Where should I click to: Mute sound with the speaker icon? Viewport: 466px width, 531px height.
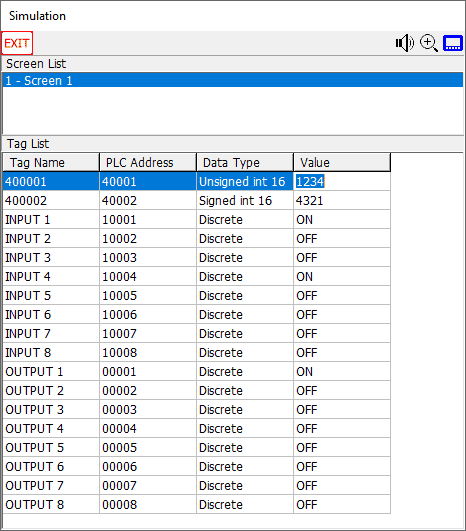(404, 43)
